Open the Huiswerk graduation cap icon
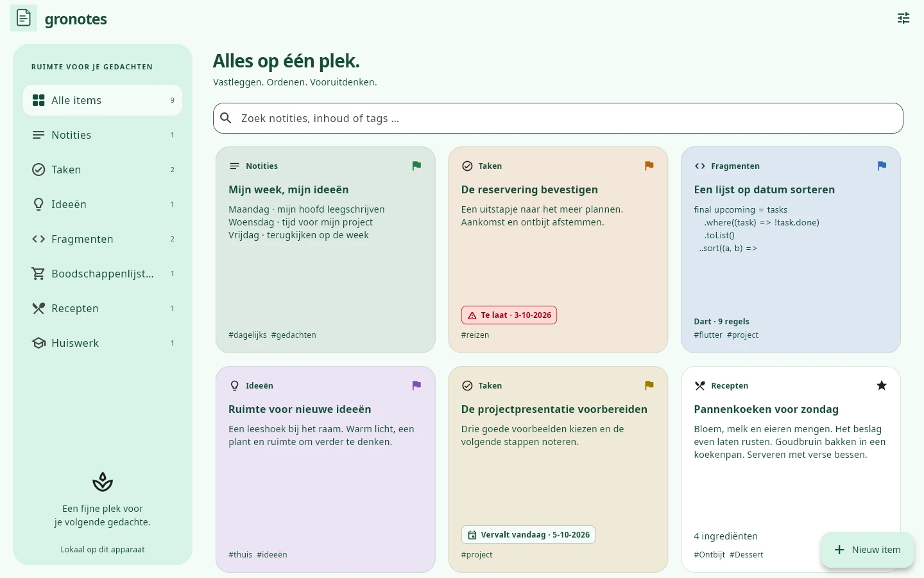This screenshot has height=578, width=924. click(38, 343)
